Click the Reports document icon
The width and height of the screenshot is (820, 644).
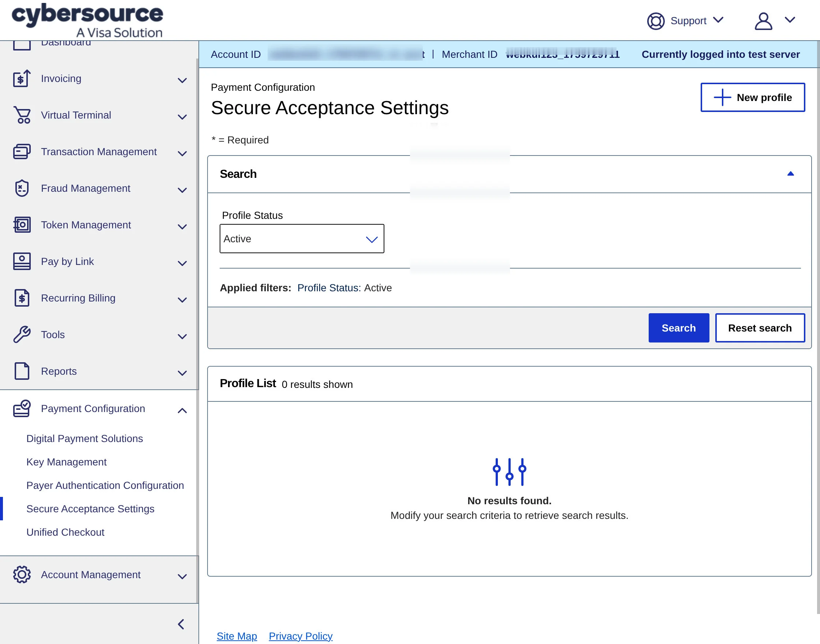pos(22,371)
